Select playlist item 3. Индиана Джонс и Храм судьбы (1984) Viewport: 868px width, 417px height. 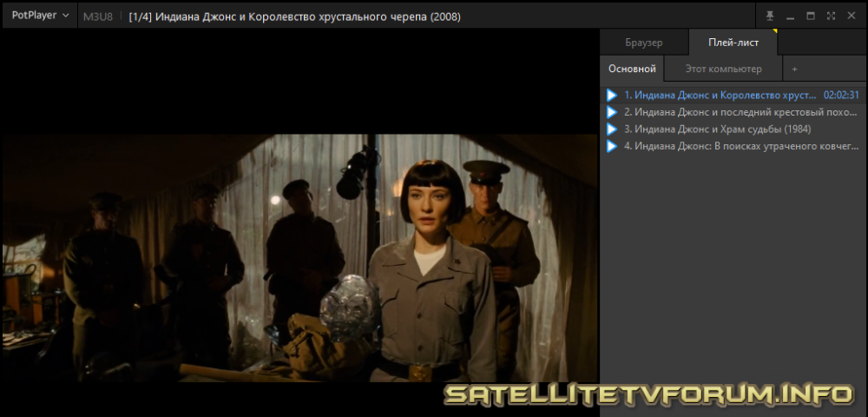pyautogui.click(x=733, y=129)
